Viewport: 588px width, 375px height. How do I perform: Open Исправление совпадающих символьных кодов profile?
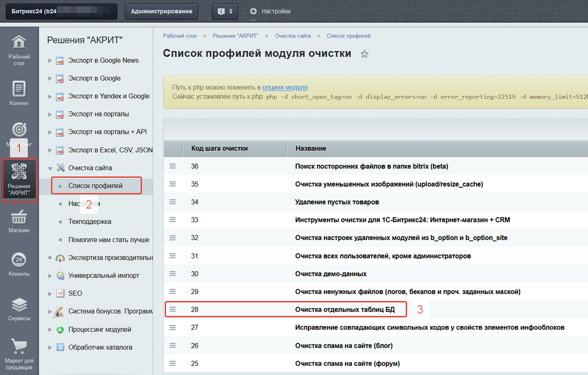[430, 327]
